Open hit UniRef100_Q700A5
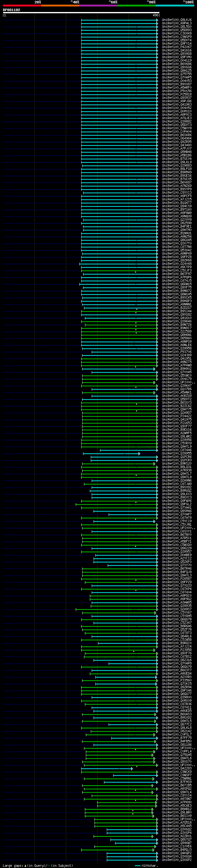This screenshot has width=197, height=868. point(176,372)
